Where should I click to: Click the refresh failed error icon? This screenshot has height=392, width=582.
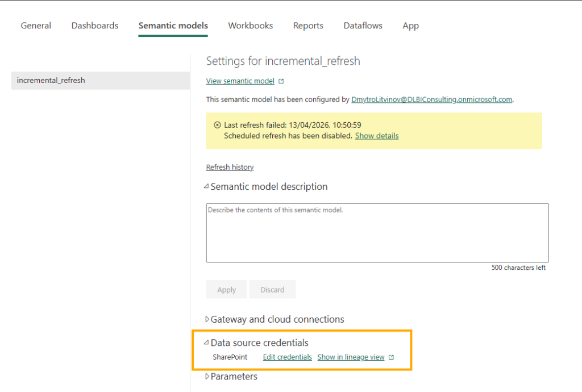(218, 124)
